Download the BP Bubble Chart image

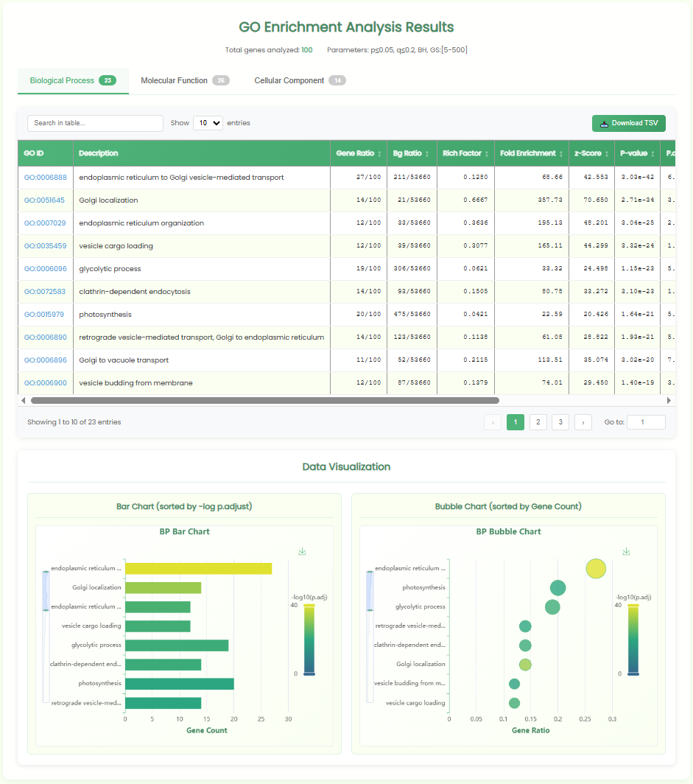pos(626,551)
